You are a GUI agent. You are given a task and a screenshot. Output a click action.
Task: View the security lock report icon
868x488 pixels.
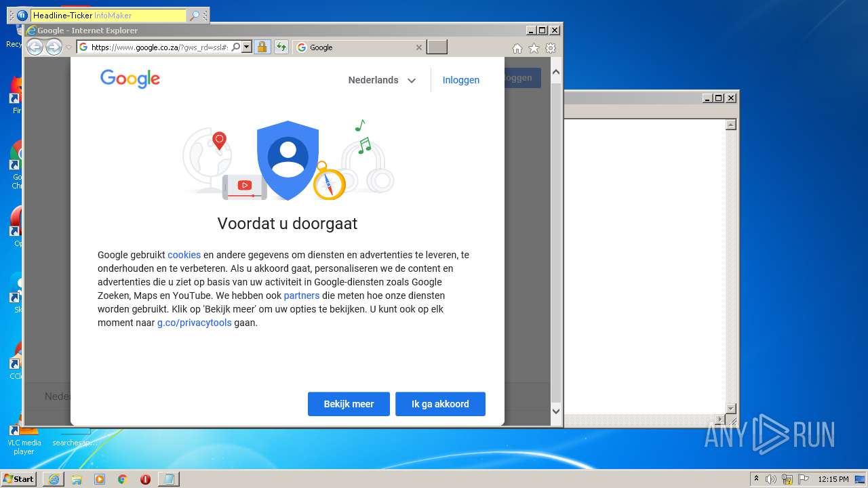[x=262, y=47]
